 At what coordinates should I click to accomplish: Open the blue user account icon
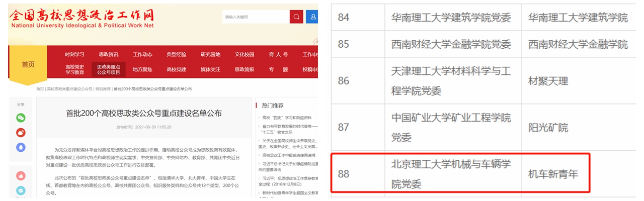coord(313,17)
